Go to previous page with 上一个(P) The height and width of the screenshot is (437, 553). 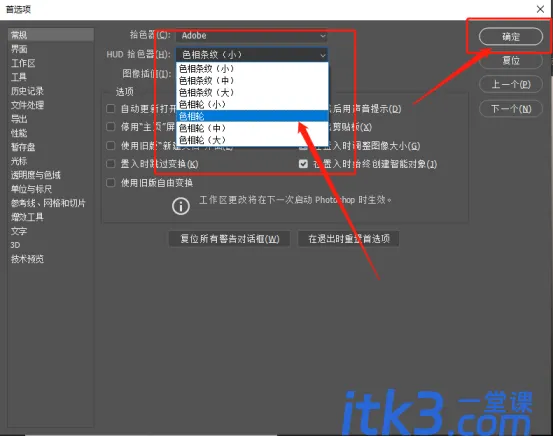[x=510, y=84]
